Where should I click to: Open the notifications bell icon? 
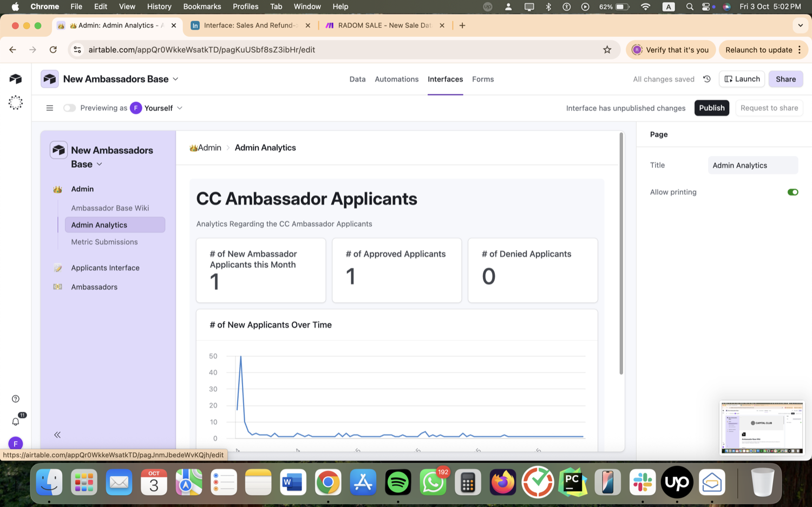coord(16,421)
